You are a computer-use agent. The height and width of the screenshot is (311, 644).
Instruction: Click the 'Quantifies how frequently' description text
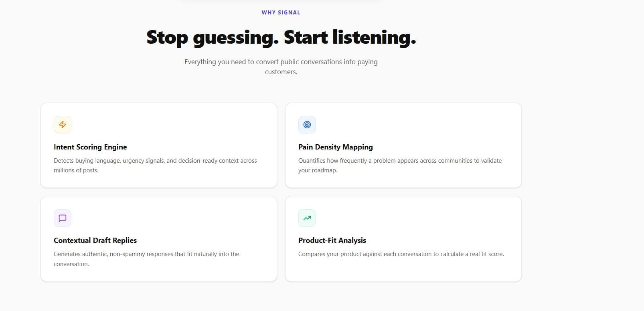400,165
